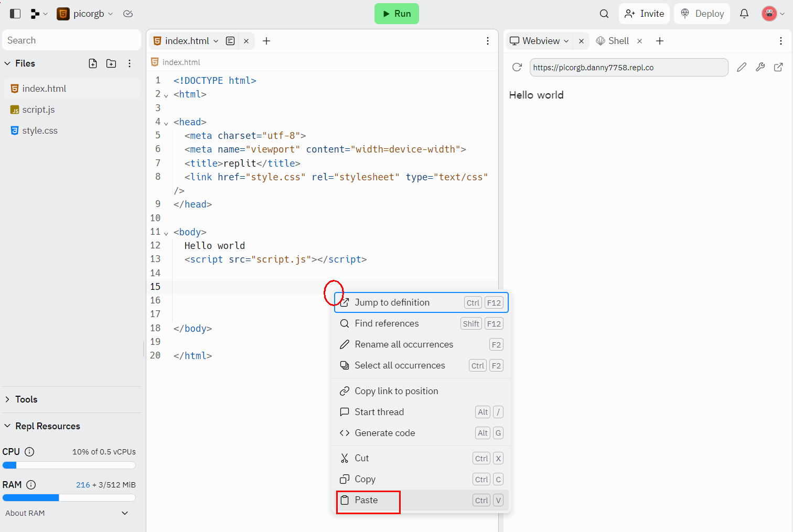
Task: Switch to the Shell tab
Action: coord(613,41)
